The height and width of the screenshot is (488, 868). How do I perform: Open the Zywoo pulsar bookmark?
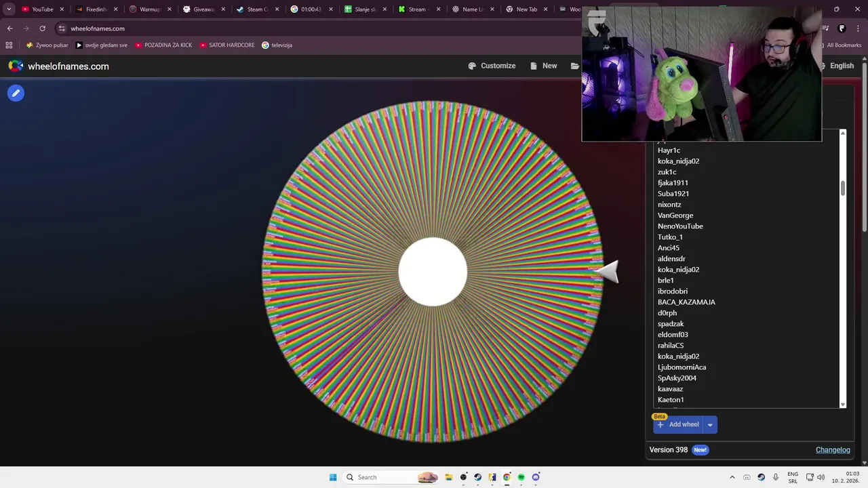point(47,45)
